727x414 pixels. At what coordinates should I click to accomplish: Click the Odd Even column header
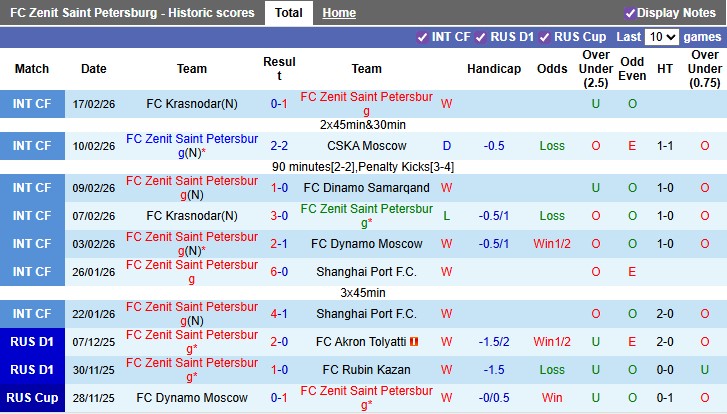[x=632, y=69]
